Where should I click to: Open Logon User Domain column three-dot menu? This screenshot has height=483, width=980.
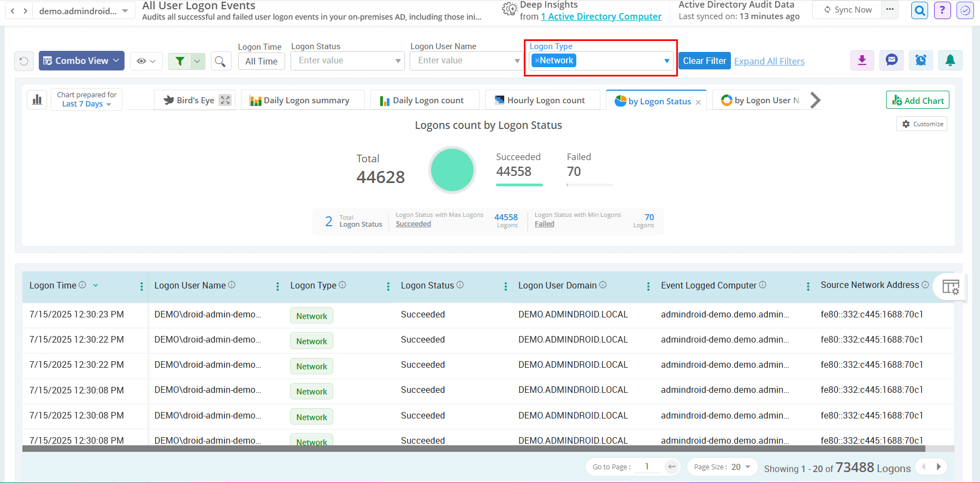click(x=648, y=286)
